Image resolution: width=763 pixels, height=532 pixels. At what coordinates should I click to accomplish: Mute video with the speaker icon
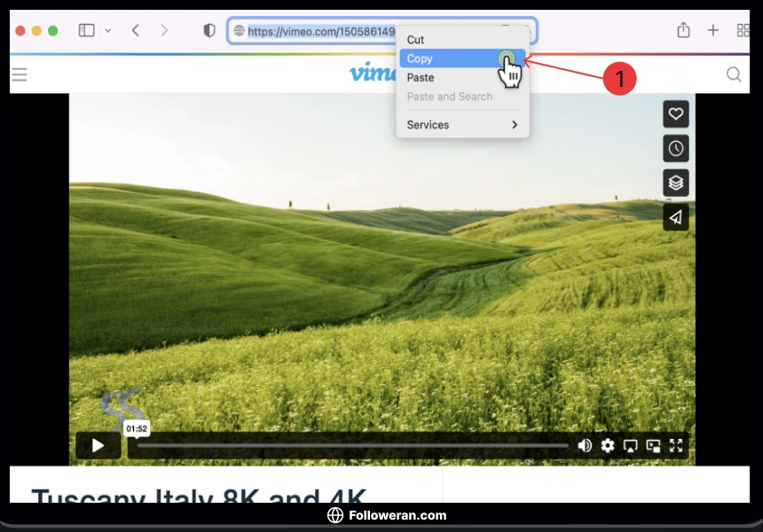coord(585,446)
